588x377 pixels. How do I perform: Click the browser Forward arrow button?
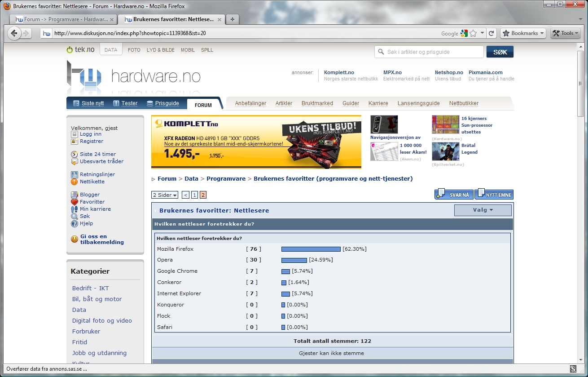[x=26, y=33]
